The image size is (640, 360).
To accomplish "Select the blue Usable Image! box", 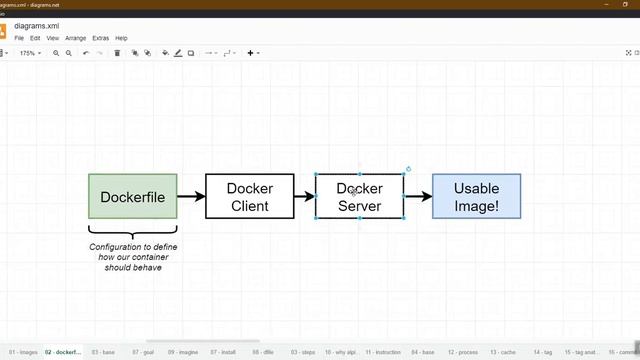I will tap(476, 196).
